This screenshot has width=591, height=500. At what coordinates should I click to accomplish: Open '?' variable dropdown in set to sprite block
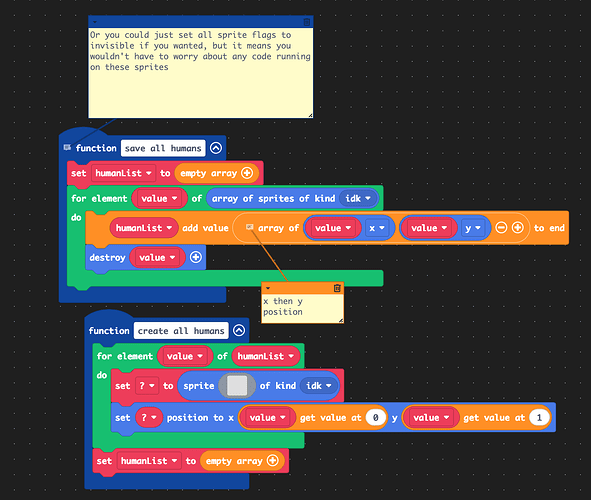click(147, 386)
